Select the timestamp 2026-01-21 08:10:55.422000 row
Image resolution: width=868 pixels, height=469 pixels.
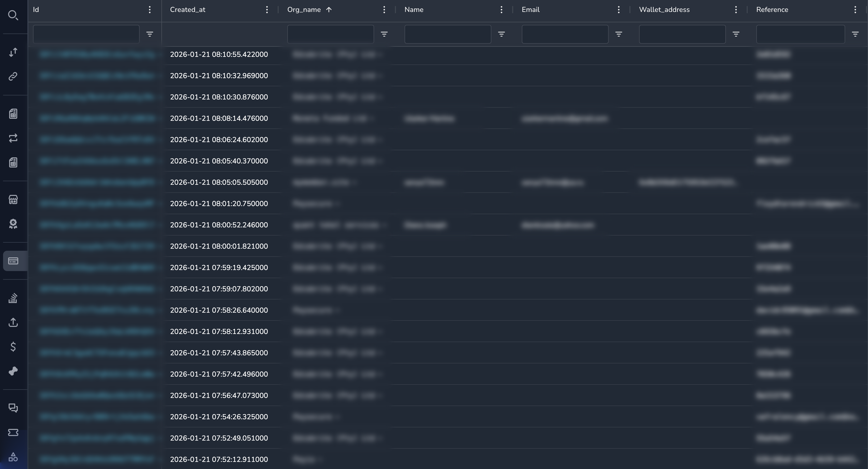pos(219,54)
